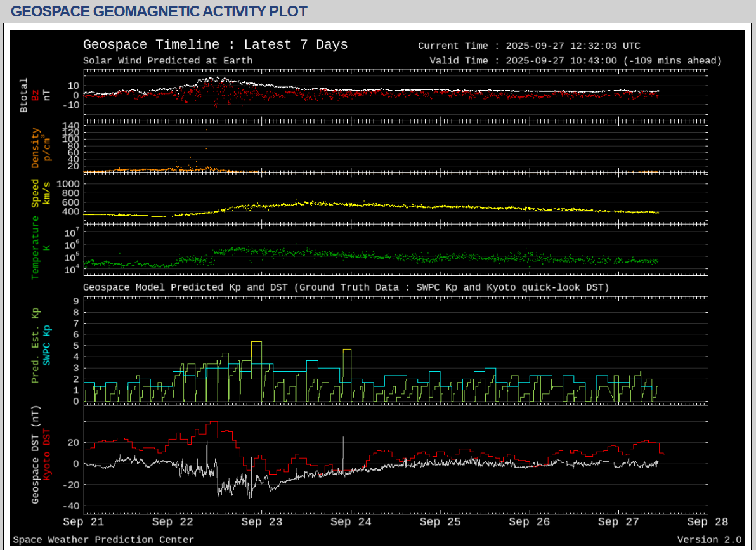Click the Geospace Model Predicted Kp and DST heading
The image size is (756, 550).
346,287
